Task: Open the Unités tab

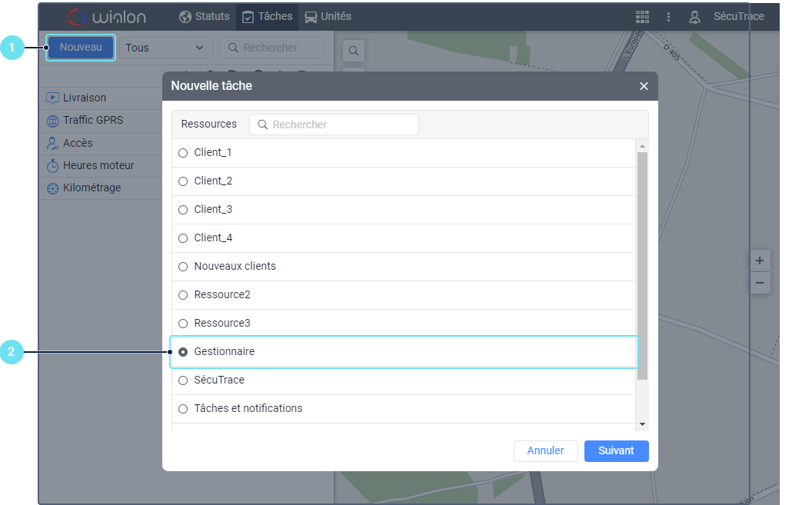Action: point(328,16)
